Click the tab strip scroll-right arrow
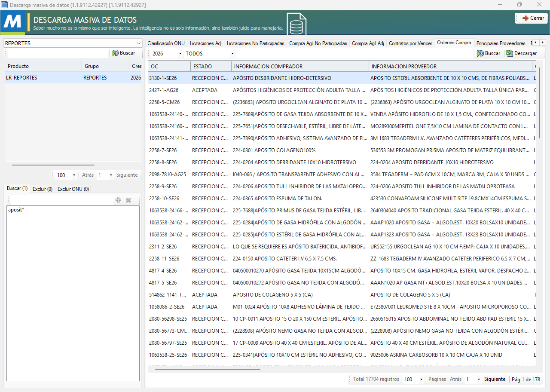 [543, 43]
